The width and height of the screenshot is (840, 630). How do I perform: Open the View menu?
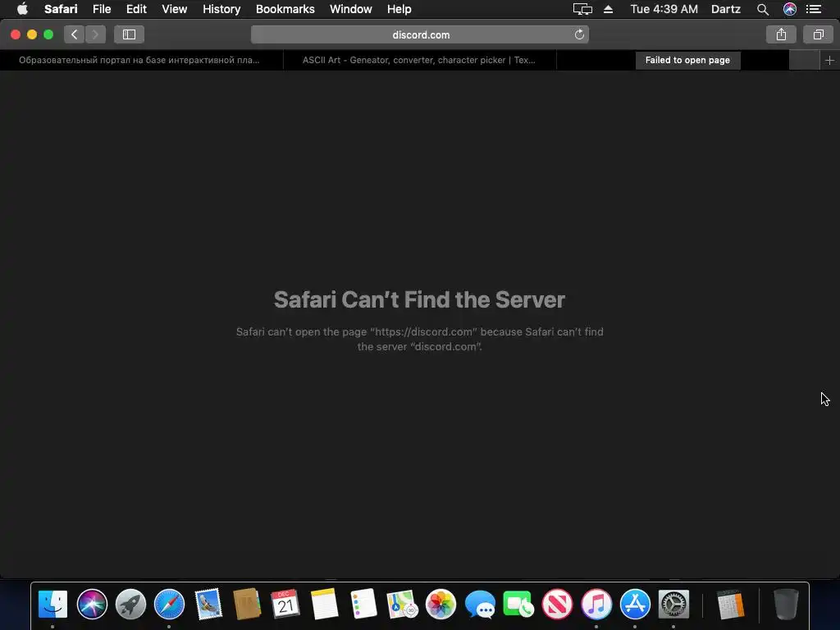click(x=175, y=9)
